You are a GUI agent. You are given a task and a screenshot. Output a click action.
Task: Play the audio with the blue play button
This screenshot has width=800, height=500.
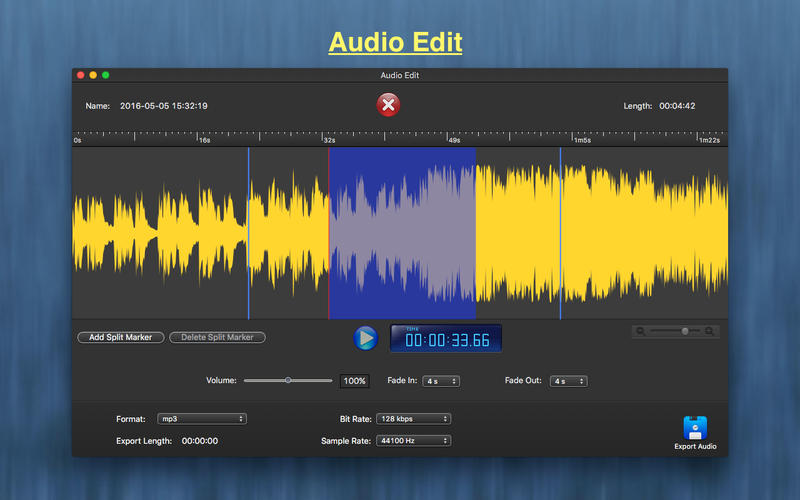(x=366, y=338)
